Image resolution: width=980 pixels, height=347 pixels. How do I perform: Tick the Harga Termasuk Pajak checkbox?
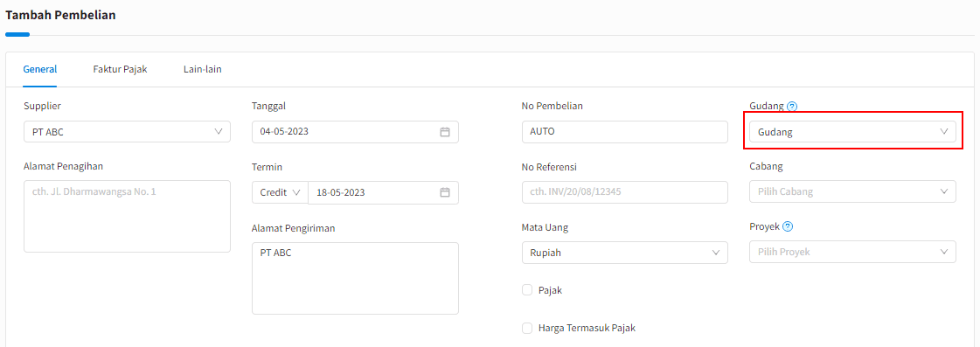(527, 328)
